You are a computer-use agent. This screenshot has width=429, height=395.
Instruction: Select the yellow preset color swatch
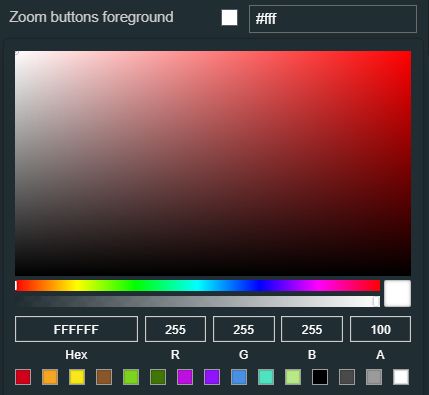[77, 377]
